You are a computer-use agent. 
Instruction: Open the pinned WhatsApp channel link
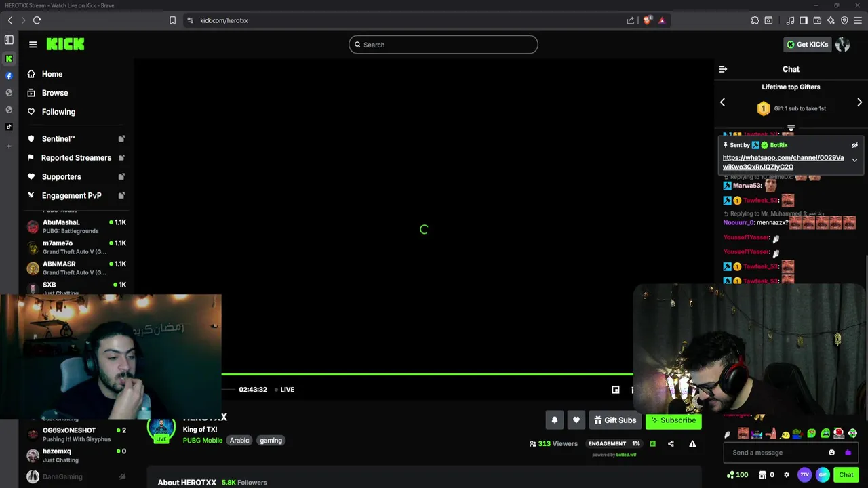pos(783,162)
